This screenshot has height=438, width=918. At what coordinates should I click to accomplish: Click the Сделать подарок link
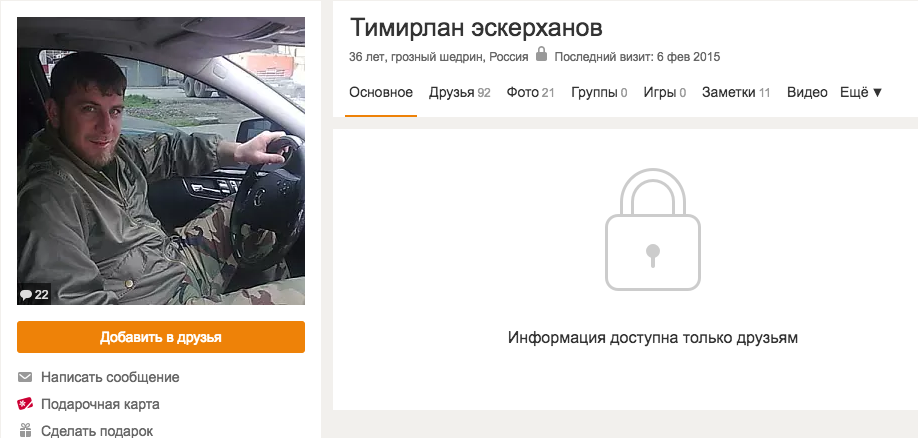point(97,431)
